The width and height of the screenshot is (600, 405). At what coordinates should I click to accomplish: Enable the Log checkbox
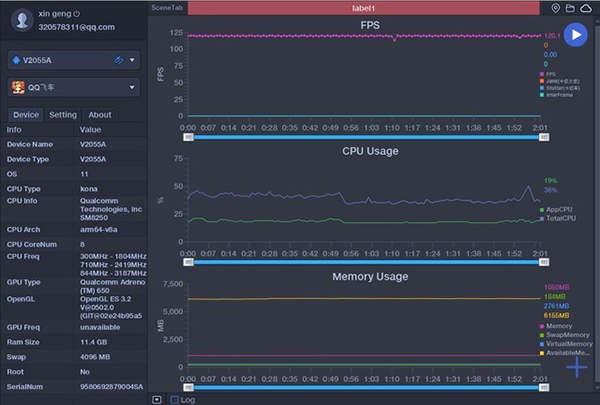[175, 399]
